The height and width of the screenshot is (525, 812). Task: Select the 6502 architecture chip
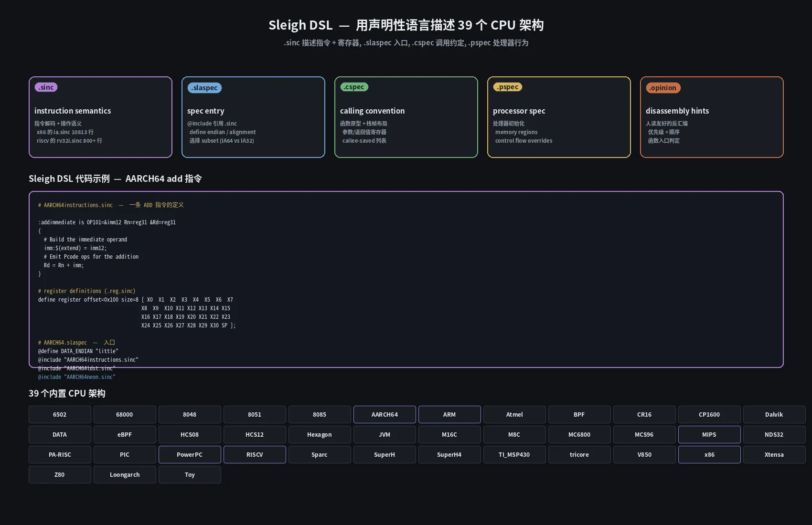click(60, 414)
